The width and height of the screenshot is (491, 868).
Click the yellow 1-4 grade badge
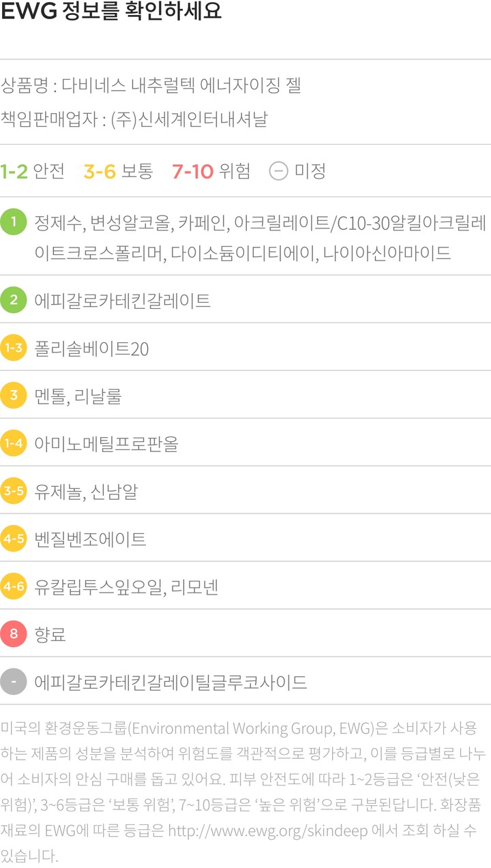[13, 443]
